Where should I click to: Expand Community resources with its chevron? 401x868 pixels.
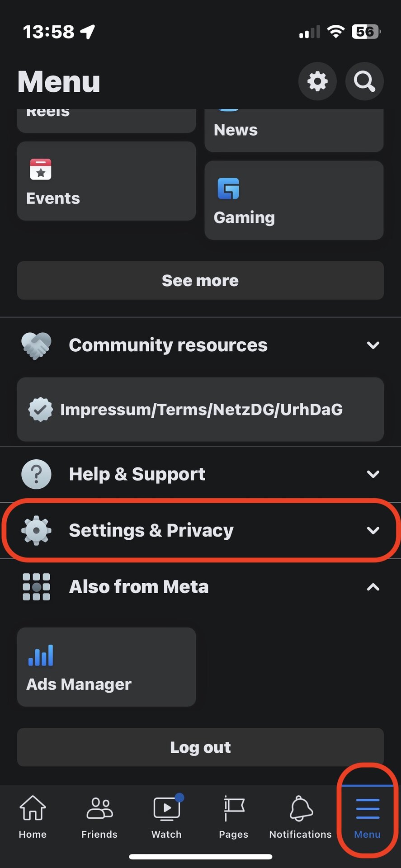pyautogui.click(x=373, y=345)
